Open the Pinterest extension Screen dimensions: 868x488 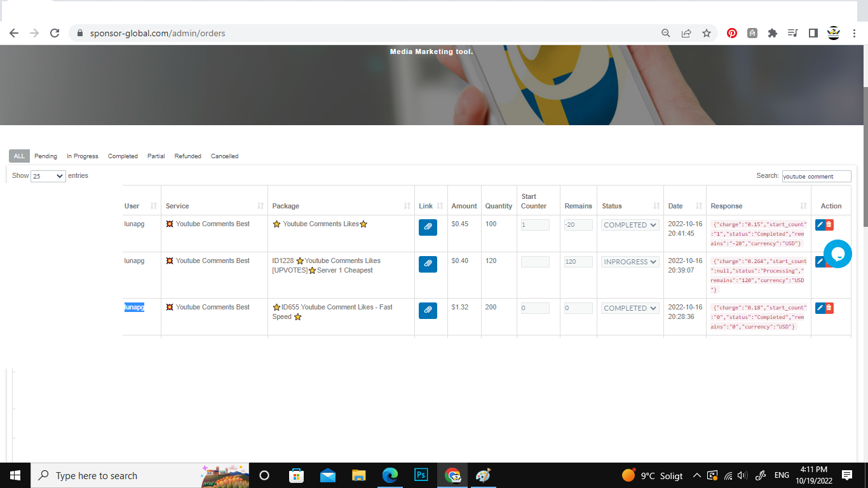point(732,33)
